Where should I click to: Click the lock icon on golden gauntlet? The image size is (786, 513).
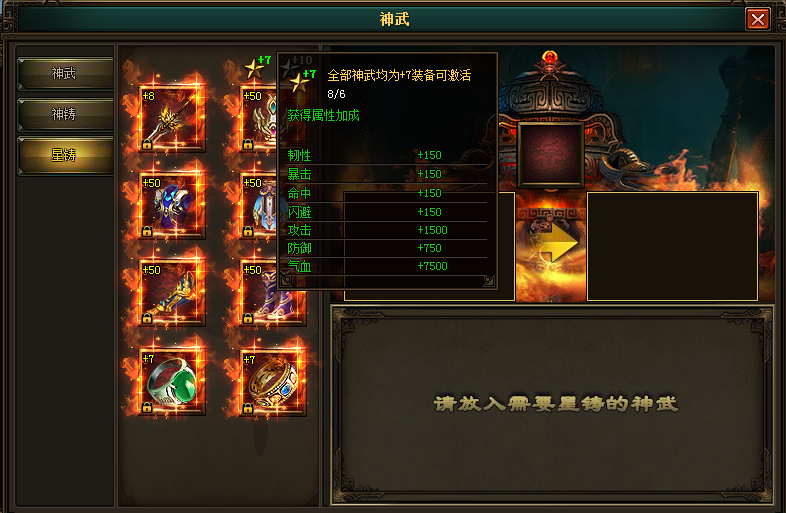[147, 318]
